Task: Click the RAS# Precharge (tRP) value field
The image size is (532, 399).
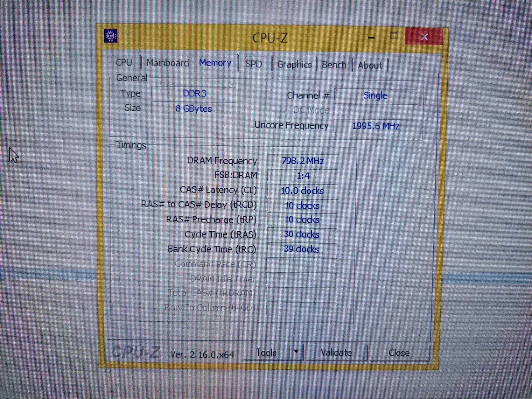Action: tap(302, 220)
